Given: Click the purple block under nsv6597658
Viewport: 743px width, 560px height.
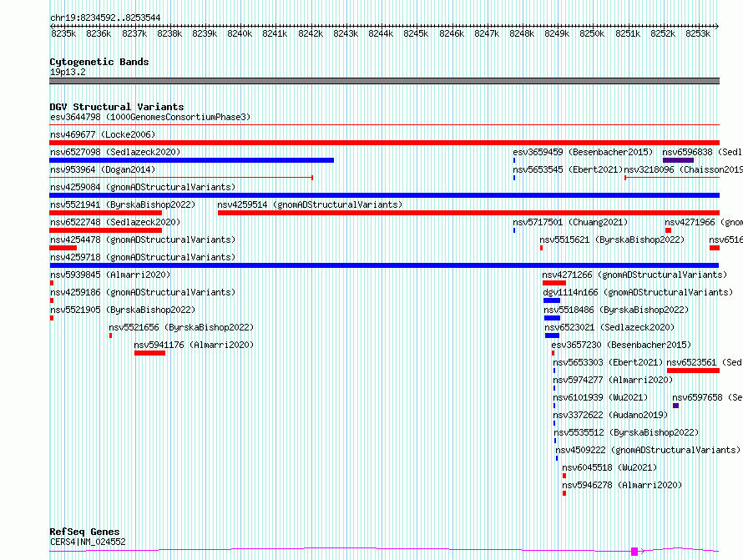Looking at the screenshot, I should coord(675,406).
